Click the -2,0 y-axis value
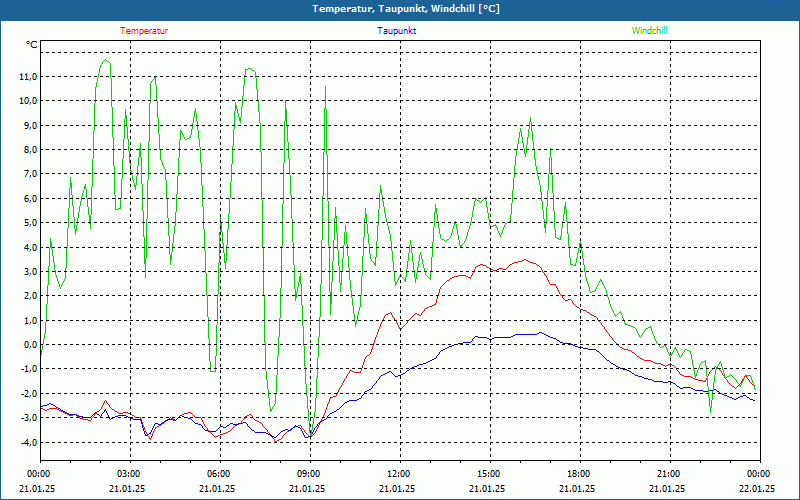 pyautogui.click(x=29, y=393)
